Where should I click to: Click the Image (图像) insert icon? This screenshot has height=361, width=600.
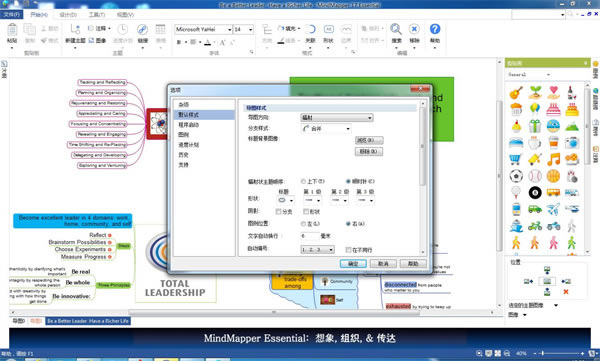pos(98,40)
